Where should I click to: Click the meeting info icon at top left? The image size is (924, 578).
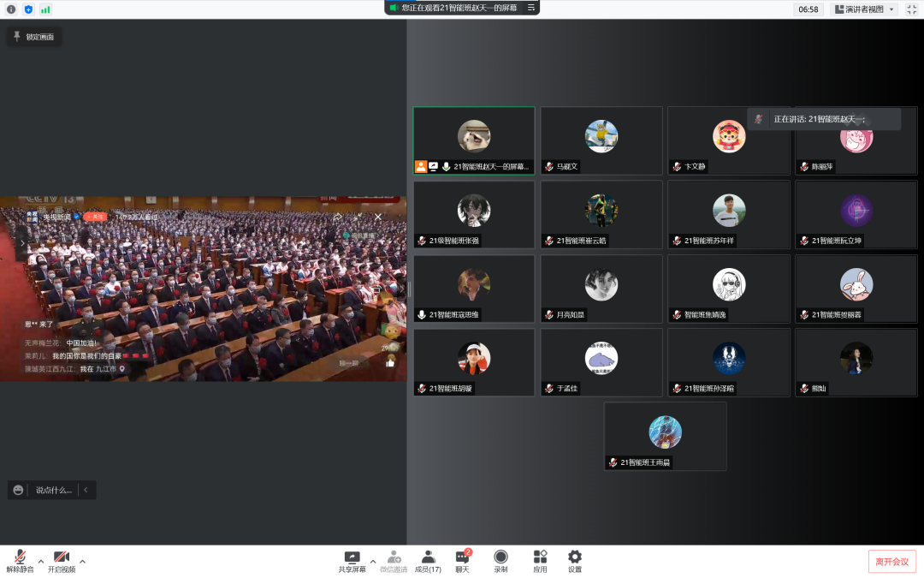point(11,9)
